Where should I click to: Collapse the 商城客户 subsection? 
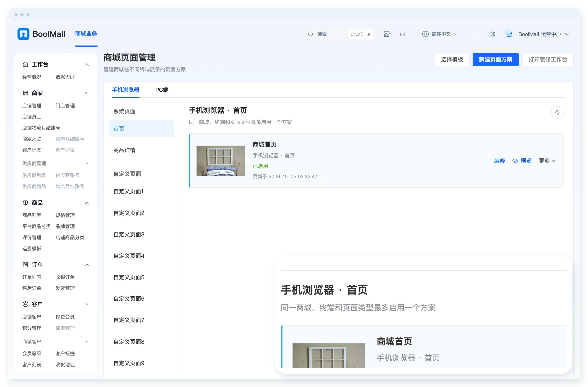tap(87, 342)
